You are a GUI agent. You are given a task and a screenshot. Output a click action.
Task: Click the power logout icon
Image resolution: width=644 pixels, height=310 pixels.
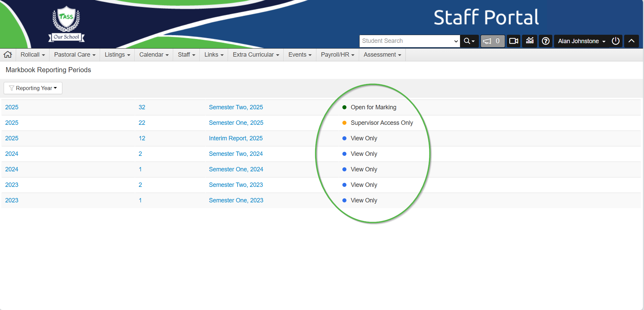pyautogui.click(x=616, y=41)
